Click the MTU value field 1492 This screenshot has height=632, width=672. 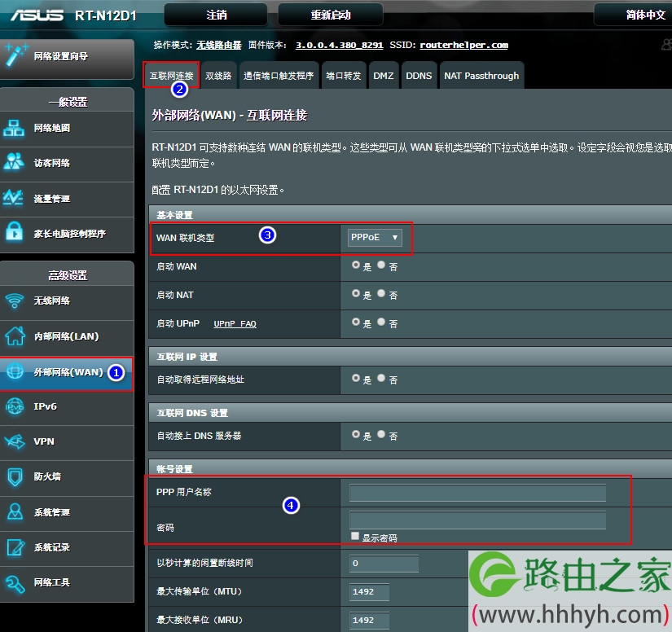369,592
